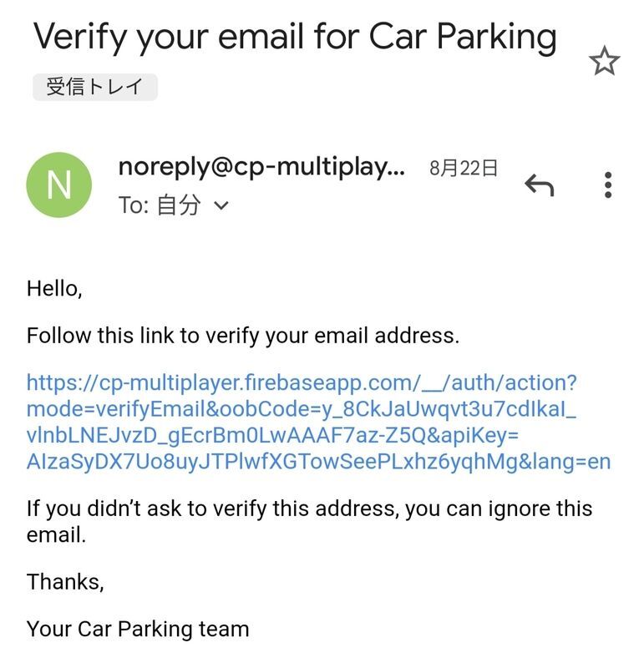Tap the green N sender avatar
The width and height of the screenshot is (644, 668).
tap(58, 185)
